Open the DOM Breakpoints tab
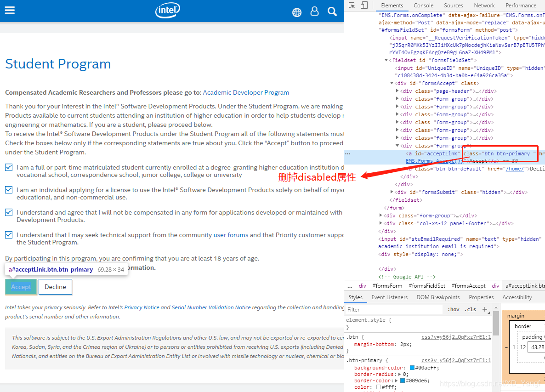Viewport: 545px width, 392px height. tap(438, 297)
